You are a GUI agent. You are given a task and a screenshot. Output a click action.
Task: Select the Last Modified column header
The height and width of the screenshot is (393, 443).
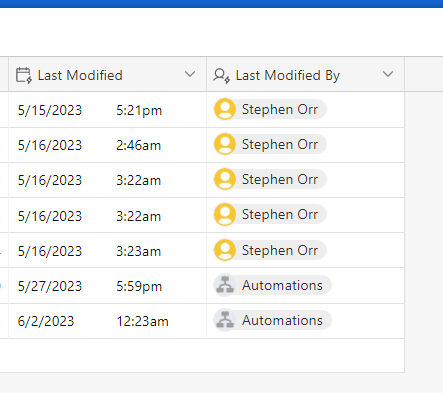coord(107,74)
